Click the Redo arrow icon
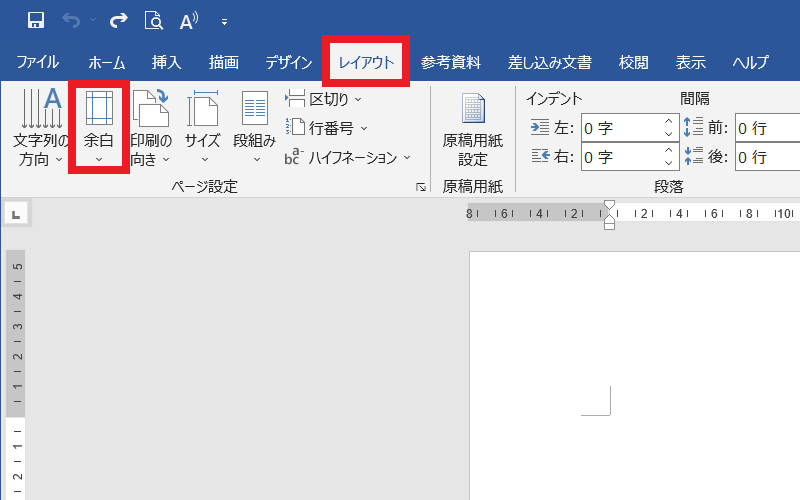Viewport: 800px width, 500px height. point(118,20)
